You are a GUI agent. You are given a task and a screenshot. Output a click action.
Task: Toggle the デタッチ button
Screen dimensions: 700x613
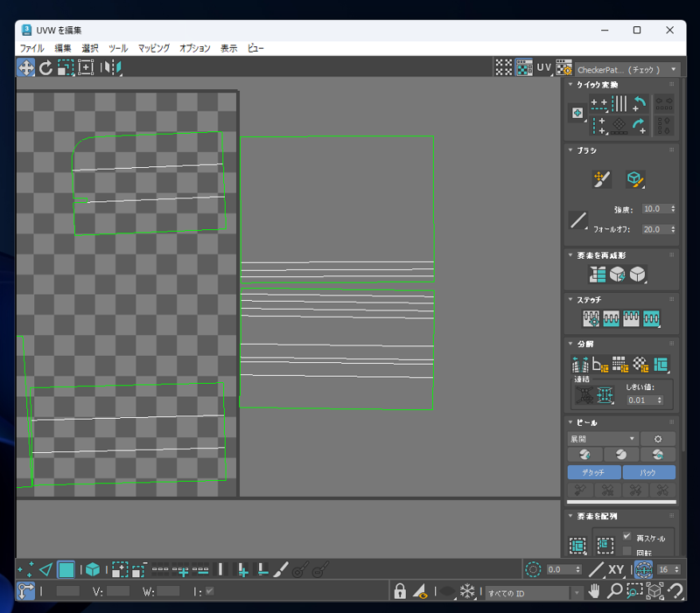pos(594,472)
